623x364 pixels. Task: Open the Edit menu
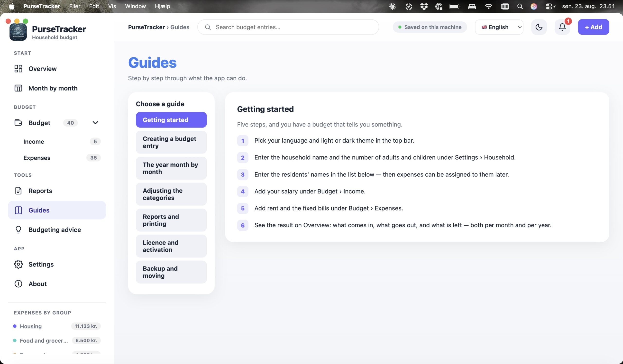click(94, 6)
